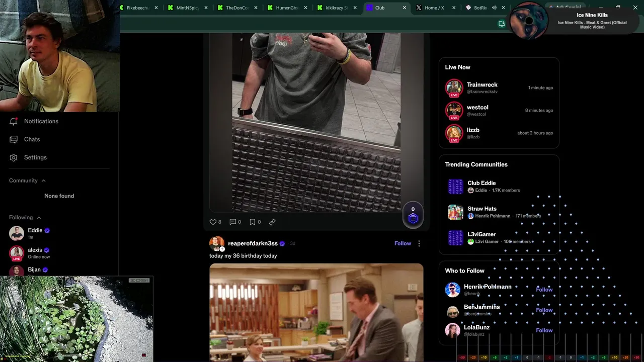644x362 pixels.
Task: Open the mirror selfie post image
Action: click(x=316, y=122)
